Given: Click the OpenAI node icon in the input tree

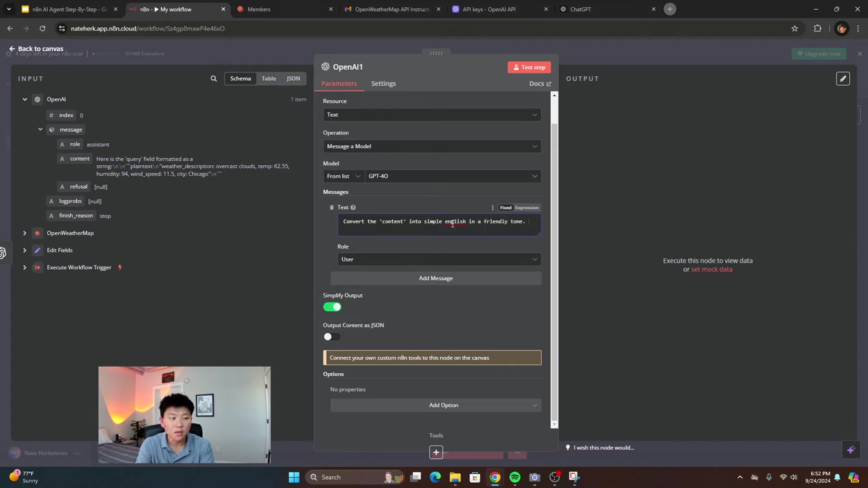Looking at the screenshot, I should [x=37, y=99].
